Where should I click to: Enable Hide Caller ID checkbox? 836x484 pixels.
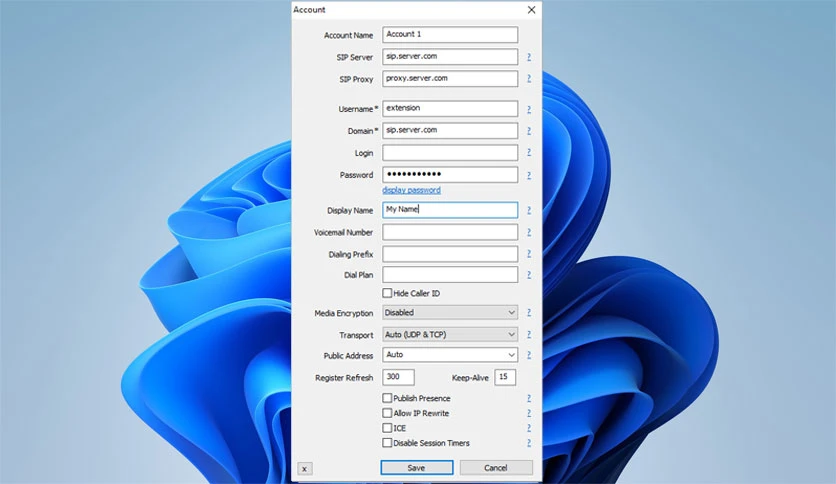(387, 293)
